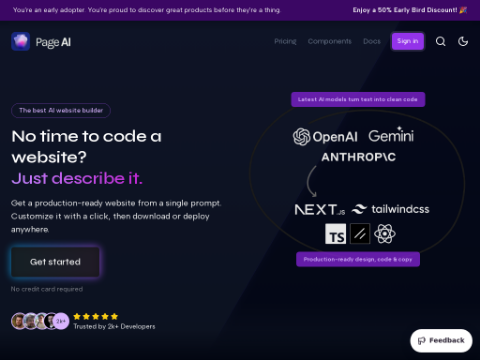Screen dimensions: 480x360
Task: Click the Next.js logo
Action: tap(320, 210)
